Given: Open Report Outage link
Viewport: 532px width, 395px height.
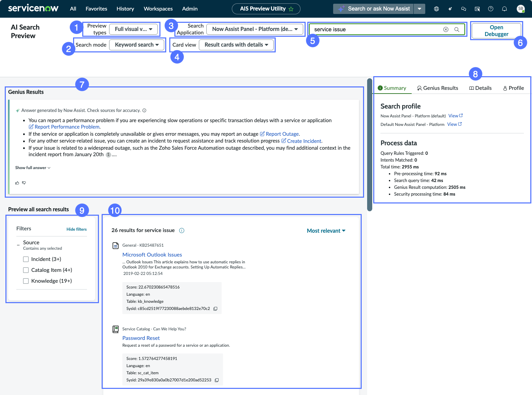Looking at the screenshot, I should (x=279, y=134).
